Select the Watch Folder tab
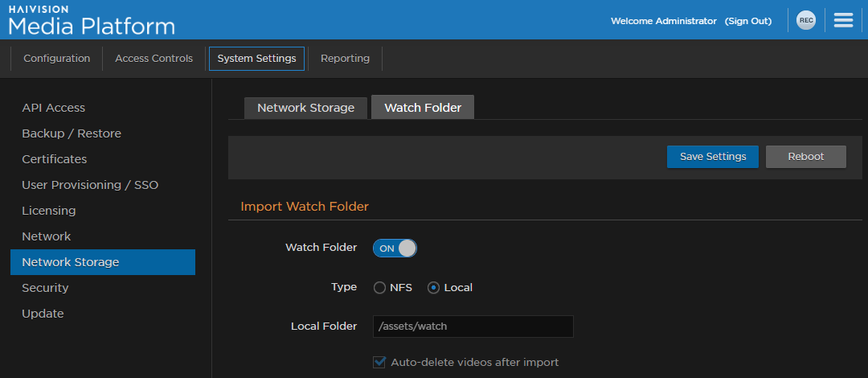Image resolution: width=868 pixels, height=378 pixels. tap(423, 108)
